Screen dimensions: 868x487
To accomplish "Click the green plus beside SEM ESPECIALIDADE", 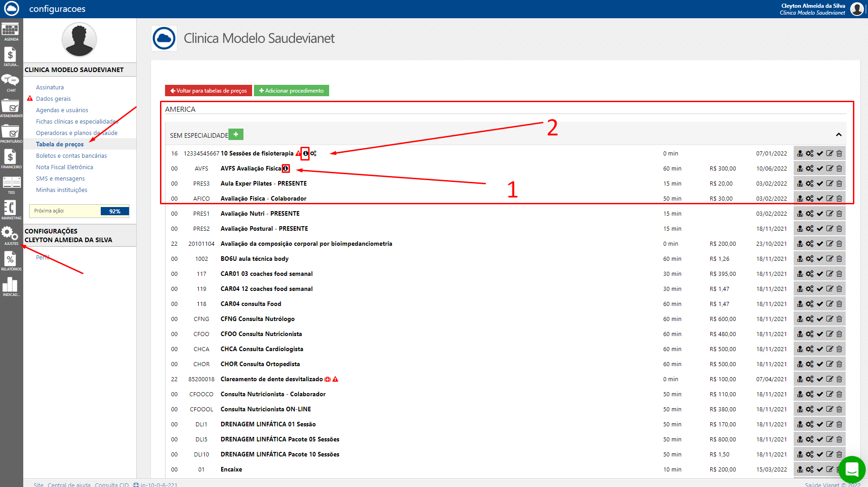I will (236, 135).
